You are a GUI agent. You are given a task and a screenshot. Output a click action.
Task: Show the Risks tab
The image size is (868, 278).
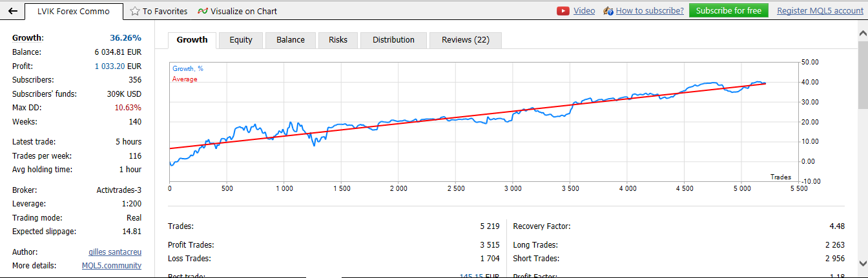(x=338, y=40)
